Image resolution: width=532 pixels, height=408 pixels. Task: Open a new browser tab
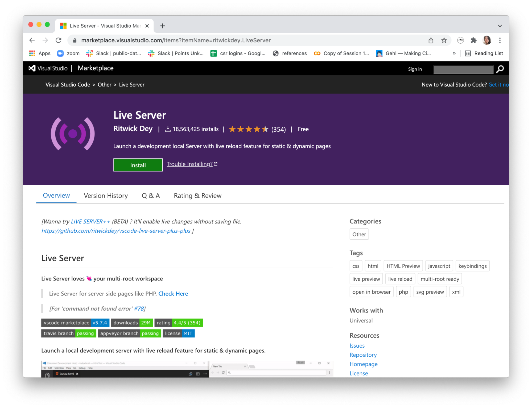[x=163, y=26]
